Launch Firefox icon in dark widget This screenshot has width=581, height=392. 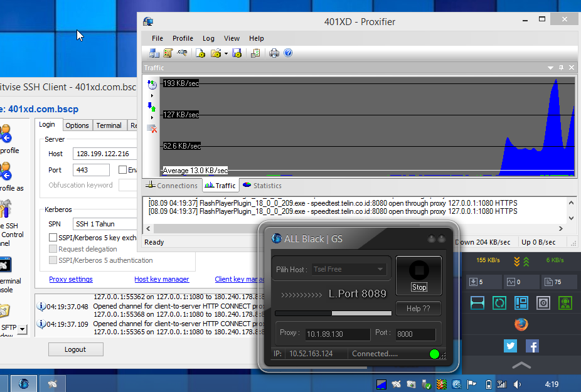point(521,324)
